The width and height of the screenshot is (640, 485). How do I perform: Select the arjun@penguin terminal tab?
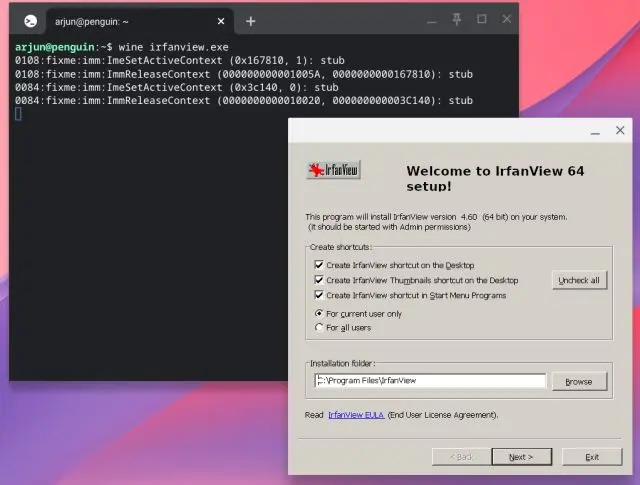click(x=140, y=21)
